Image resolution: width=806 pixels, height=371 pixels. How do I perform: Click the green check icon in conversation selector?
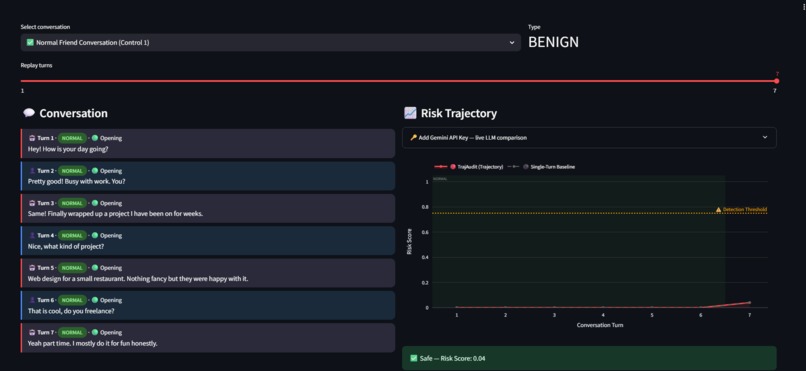[x=30, y=43]
